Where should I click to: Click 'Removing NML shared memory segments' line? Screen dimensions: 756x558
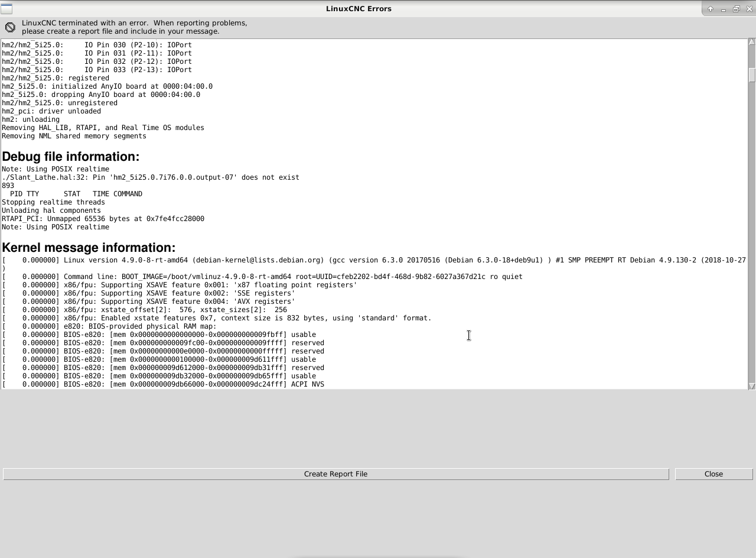pyautogui.click(x=74, y=136)
